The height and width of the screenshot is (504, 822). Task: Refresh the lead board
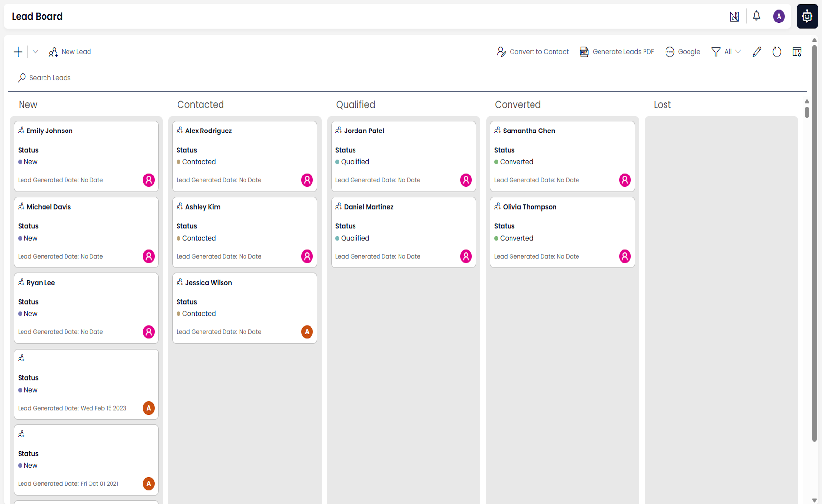pos(777,52)
